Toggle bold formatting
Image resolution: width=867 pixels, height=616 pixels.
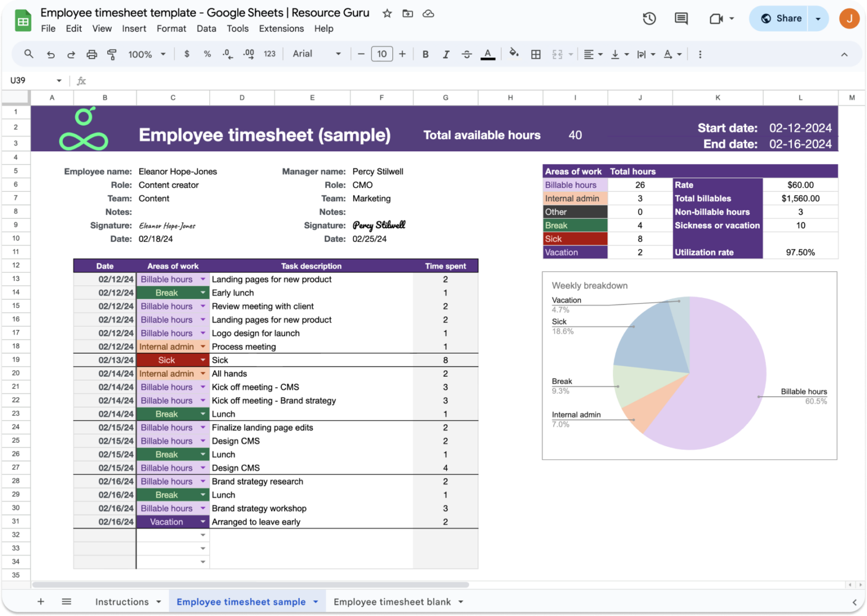[425, 54]
